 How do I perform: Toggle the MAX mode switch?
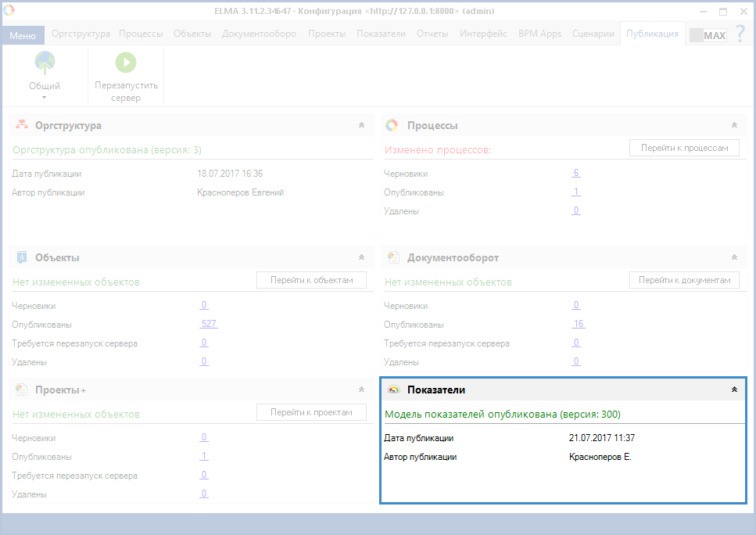708,35
